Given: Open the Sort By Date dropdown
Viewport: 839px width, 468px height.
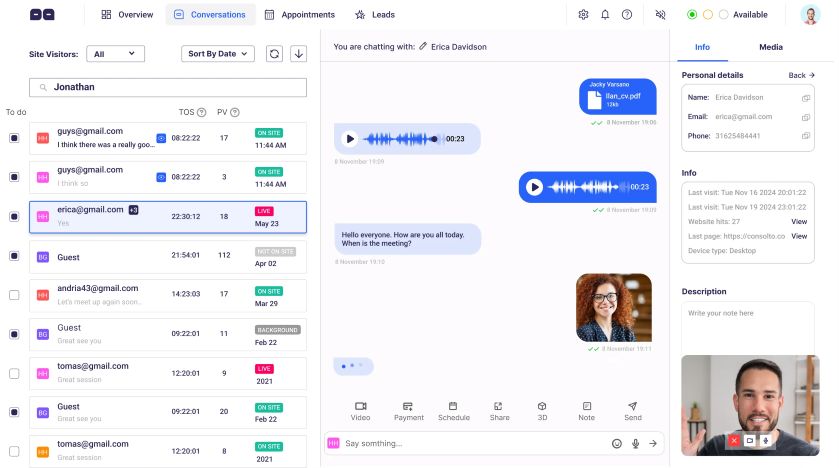Looking at the screenshot, I should pyautogui.click(x=218, y=53).
